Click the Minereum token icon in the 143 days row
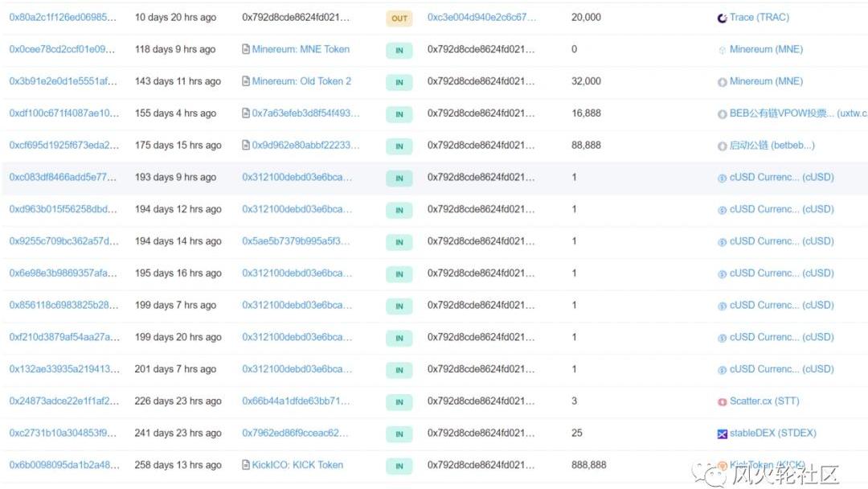 tap(722, 83)
